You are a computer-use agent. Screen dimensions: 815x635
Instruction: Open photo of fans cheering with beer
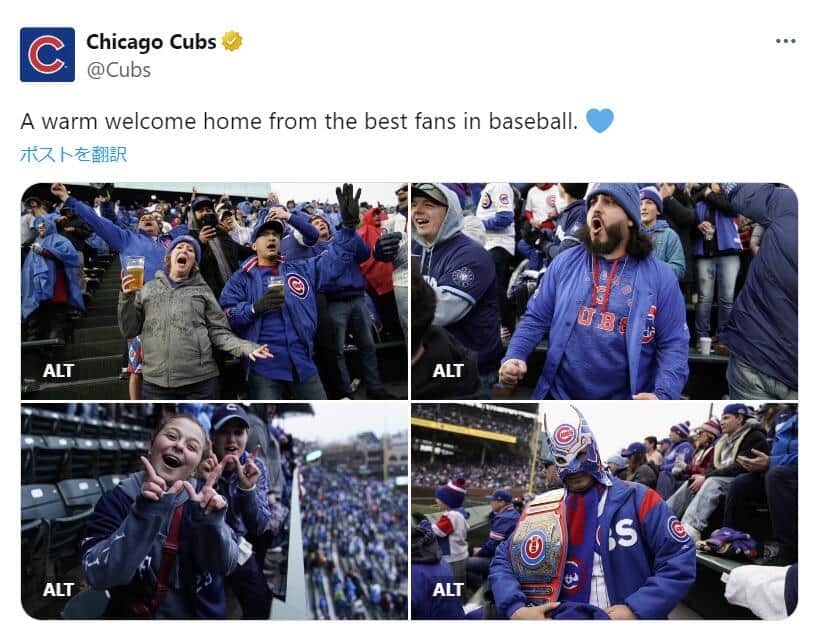(214, 291)
